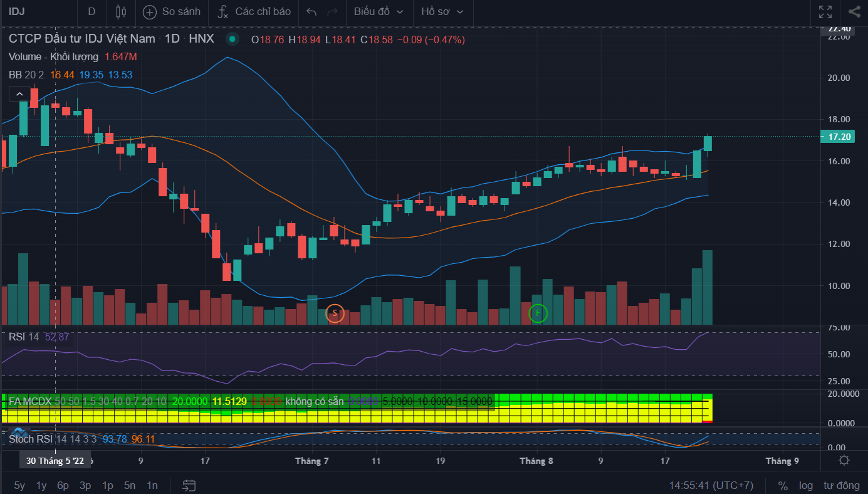Viewport: 868px width, 494px height.
Task: Enter fullscreen mode
Action: (x=825, y=11)
